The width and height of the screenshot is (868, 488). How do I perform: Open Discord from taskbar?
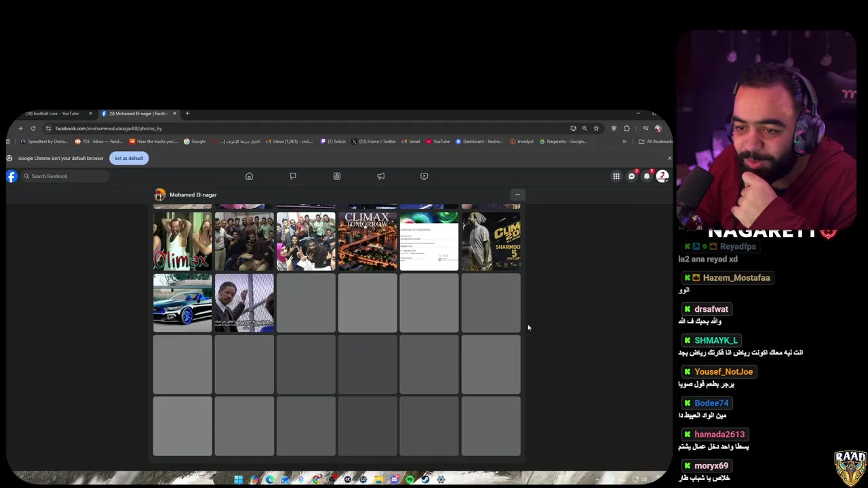[394, 479]
